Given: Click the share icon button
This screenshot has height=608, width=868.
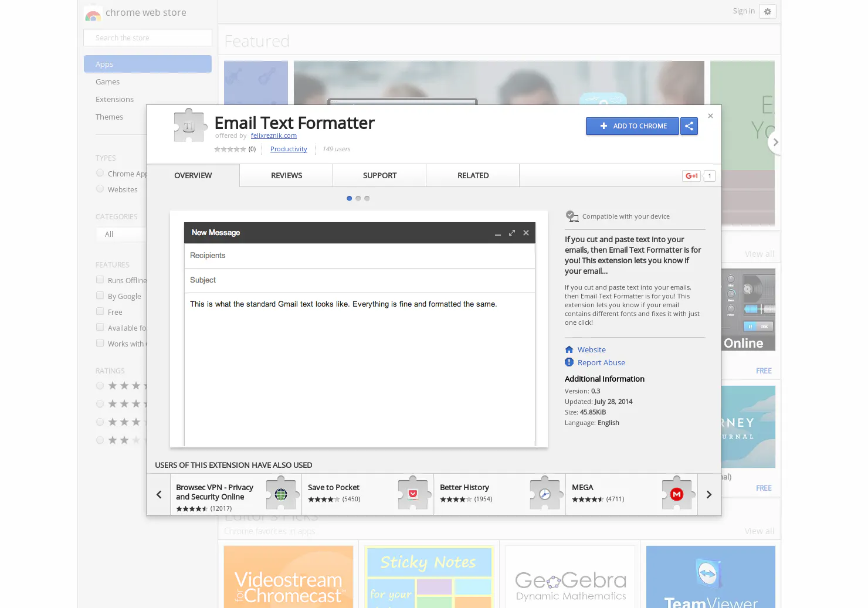Looking at the screenshot, I should coord(689,126).
